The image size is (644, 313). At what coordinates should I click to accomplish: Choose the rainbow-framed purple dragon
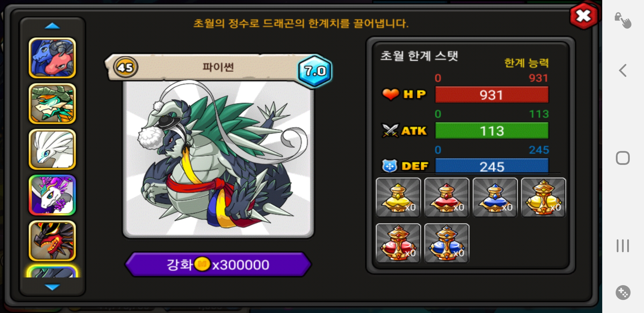[x=52, y=195]
